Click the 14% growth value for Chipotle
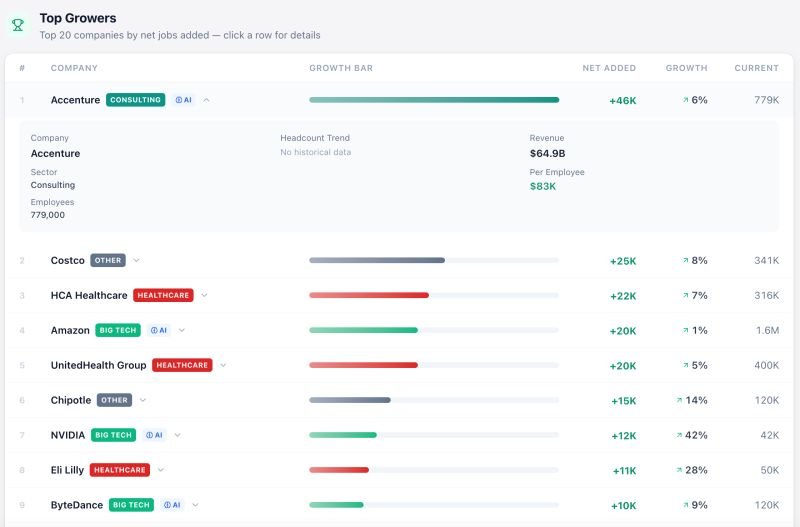800x527 pixels. tap(696, 400)
